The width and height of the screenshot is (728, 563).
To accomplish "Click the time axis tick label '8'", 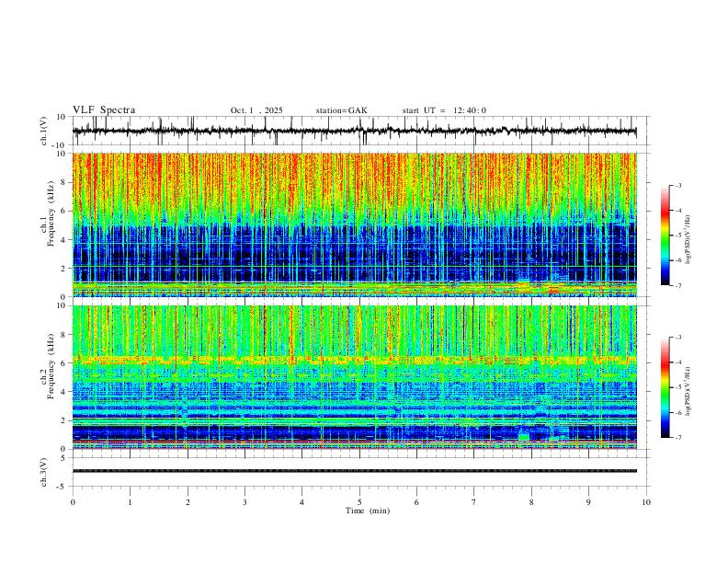I will pyautogui.click(x=531, y=502).
